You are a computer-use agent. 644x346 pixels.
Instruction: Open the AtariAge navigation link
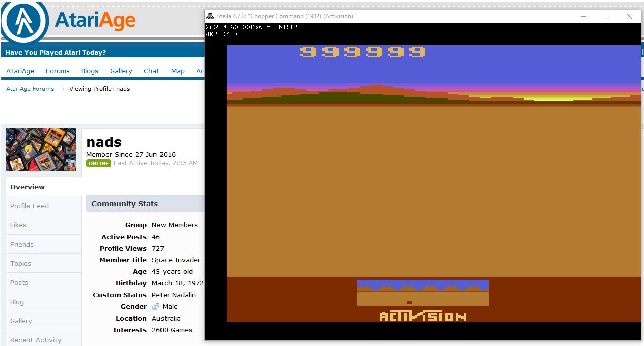20,71
